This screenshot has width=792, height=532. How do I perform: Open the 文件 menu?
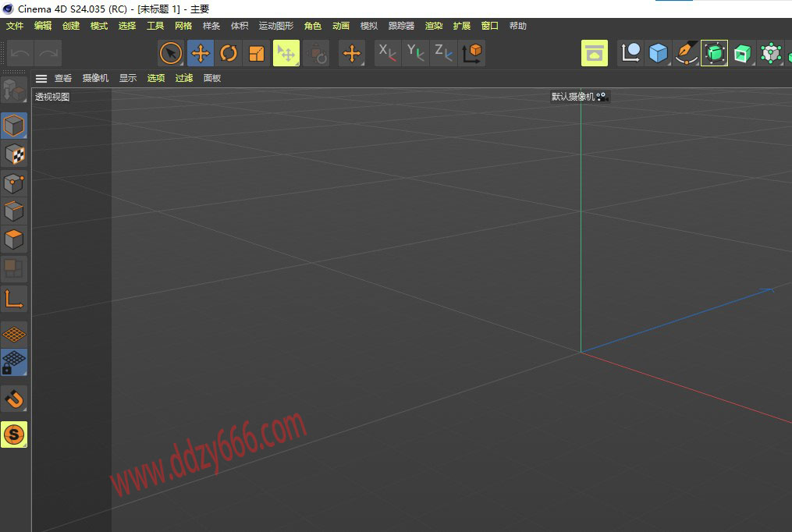pyautogui.click(x=15, y=26)
